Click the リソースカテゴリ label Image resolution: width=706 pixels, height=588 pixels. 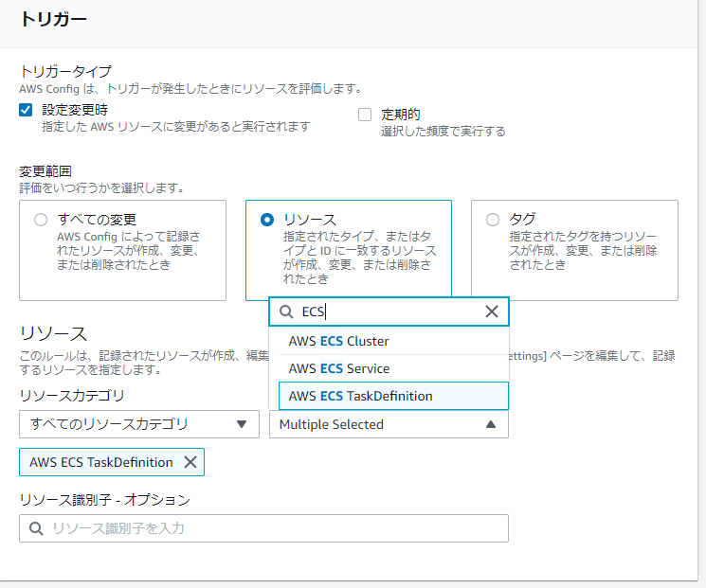point(72,396)
